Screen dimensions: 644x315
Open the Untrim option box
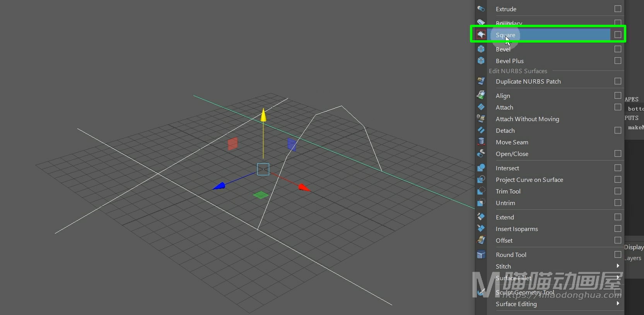618,203
